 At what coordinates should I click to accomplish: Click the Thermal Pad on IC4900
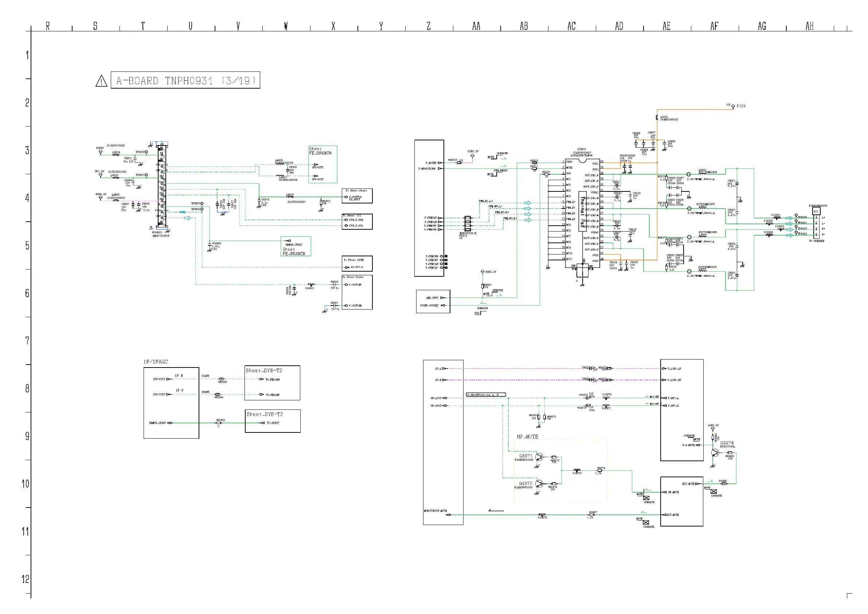coord(583,212)
